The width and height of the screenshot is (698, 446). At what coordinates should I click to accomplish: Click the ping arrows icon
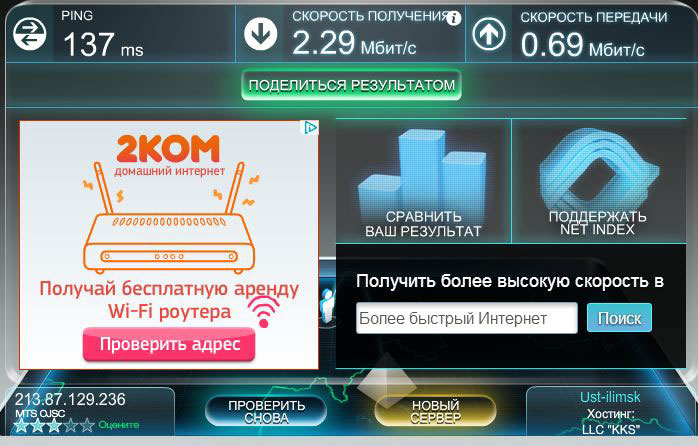coord(29,34)
